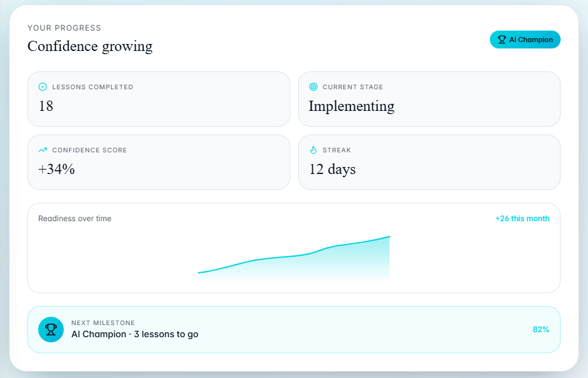Click the round trophy icon in Next Milestone
This screenshot has height=378, width=588.
coord(51,329)
